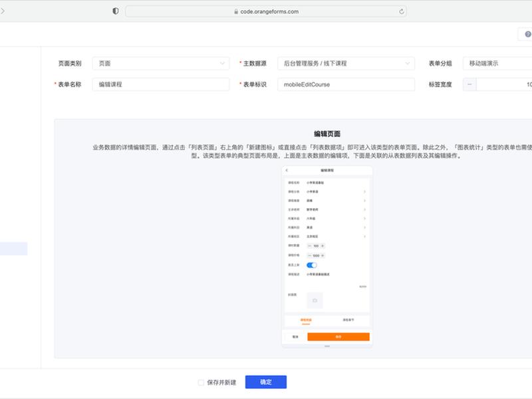Open the help question-mark icon
The image size is (532, 399).
tap(528, 34)
